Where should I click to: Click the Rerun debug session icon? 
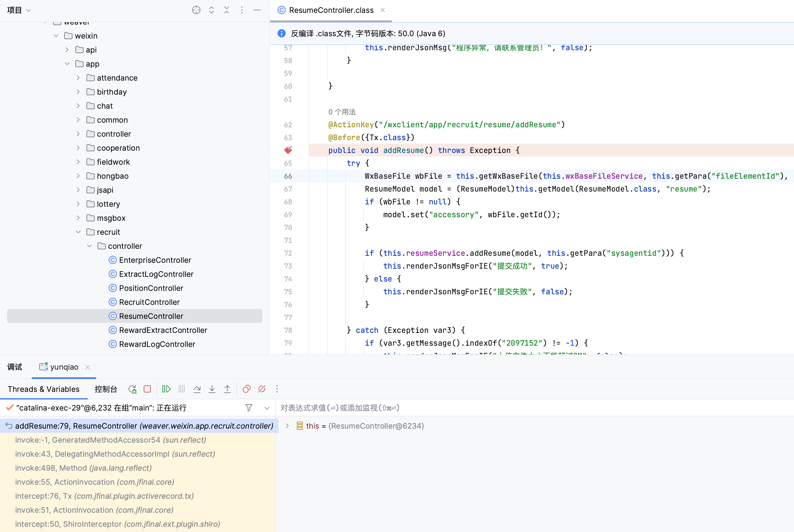132,389
